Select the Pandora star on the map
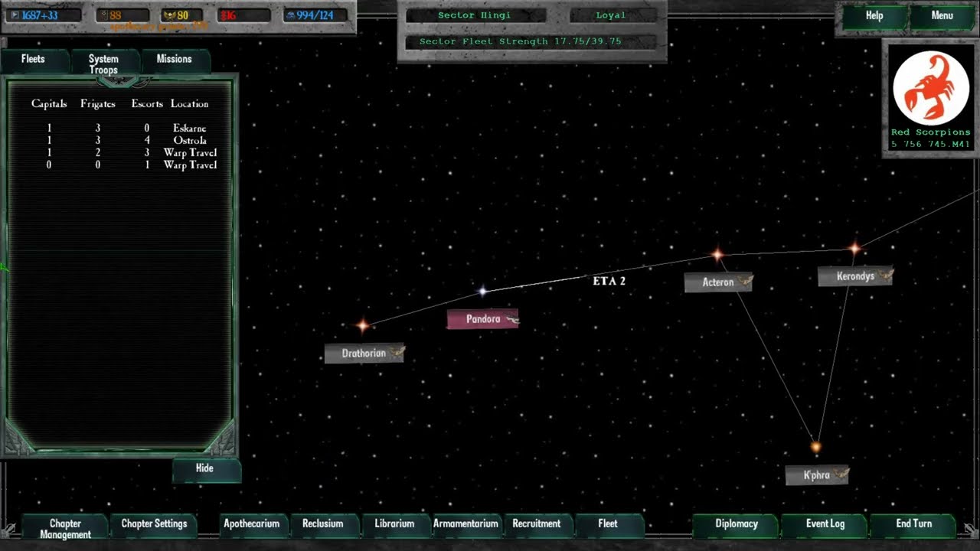Screen dimensions: 980x551 coord(482,291)
